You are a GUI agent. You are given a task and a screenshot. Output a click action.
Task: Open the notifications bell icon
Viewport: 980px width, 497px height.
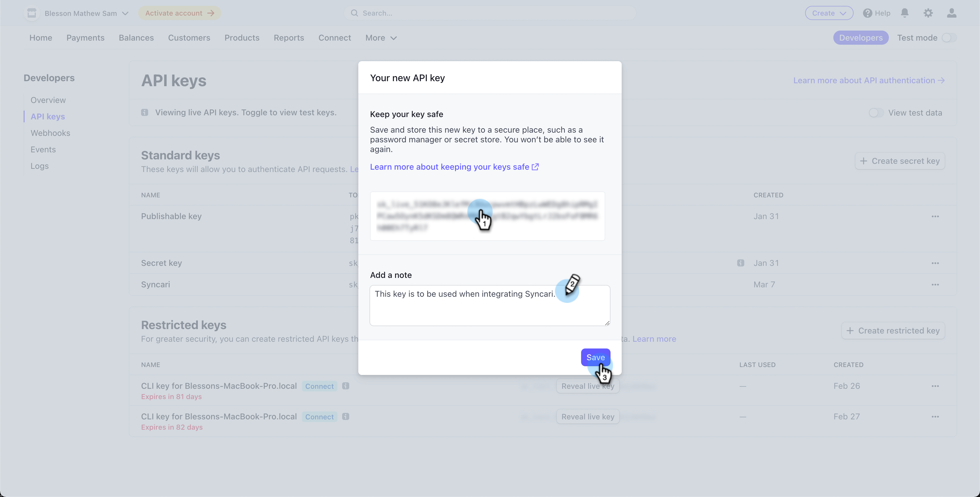(x=905, y=13)
